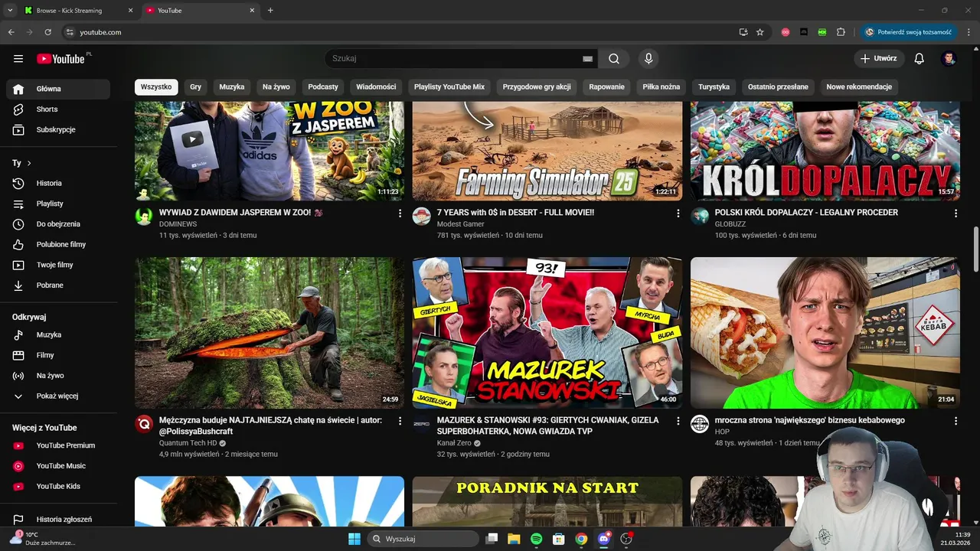This screenshot has height=551, width=980.
Task: Open Twoje filmy in the sidebar
Action: tap(58, 265)
